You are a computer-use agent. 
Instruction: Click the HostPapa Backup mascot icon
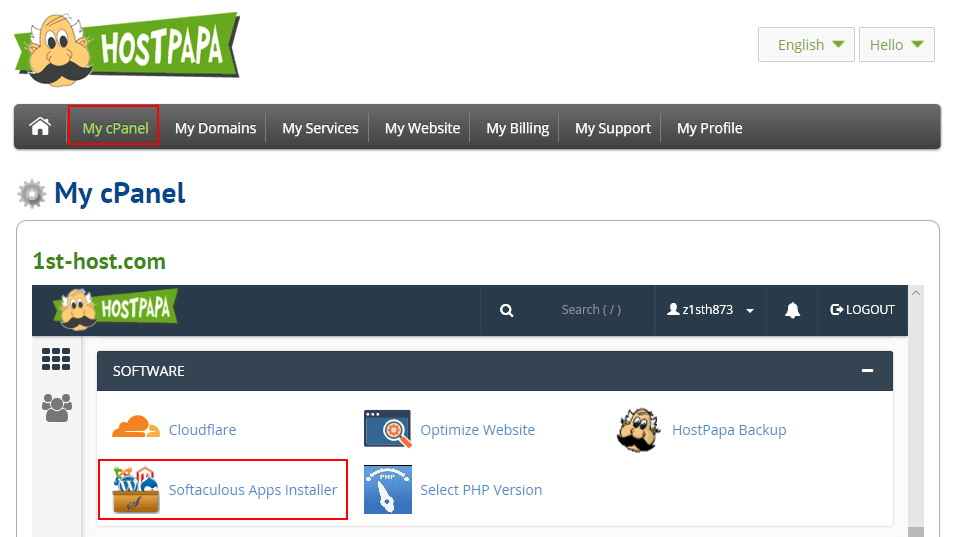[x=638, y=430]
